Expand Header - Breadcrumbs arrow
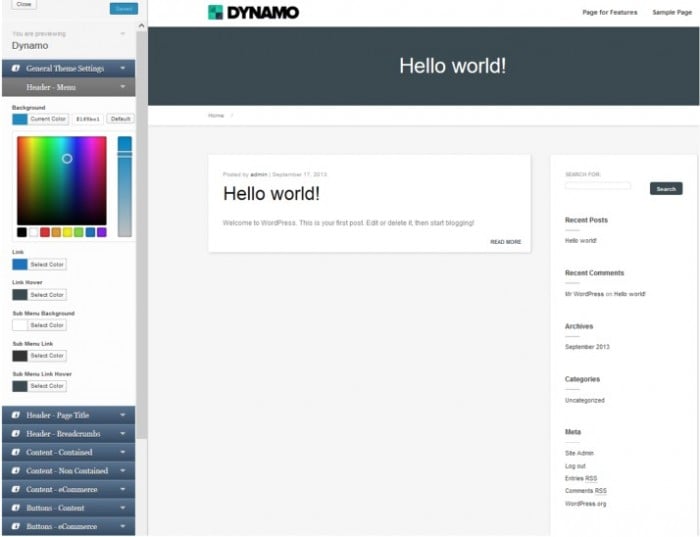This screenshot has width=700, height=537. point(123,433)
